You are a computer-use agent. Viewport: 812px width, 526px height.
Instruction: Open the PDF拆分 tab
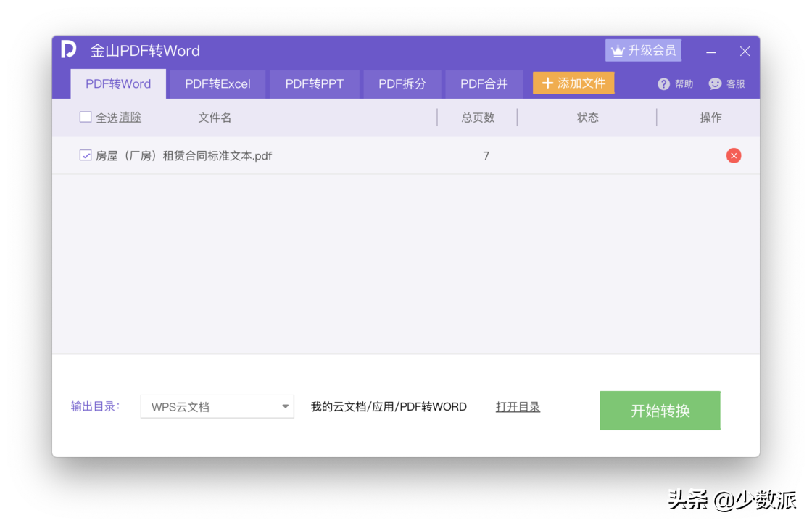402,84
